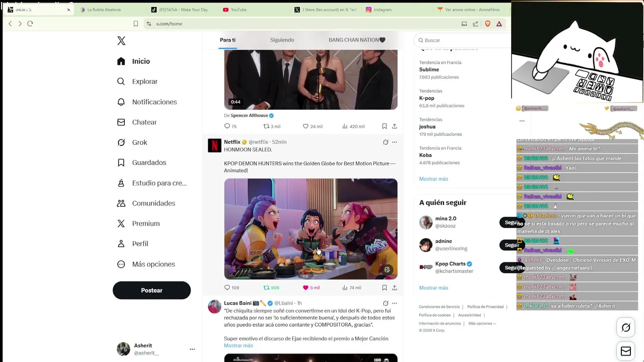Open more options on Lucas Baini post
This screenshot has height=362, width=644.
pyautogui.click(x=394, y=303)
